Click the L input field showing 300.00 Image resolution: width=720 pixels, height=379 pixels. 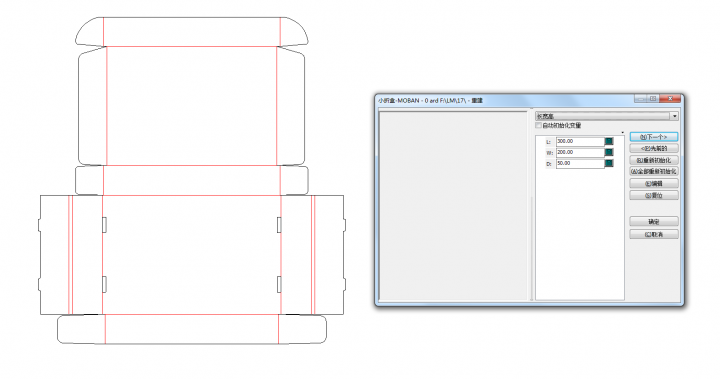point(580,141)
